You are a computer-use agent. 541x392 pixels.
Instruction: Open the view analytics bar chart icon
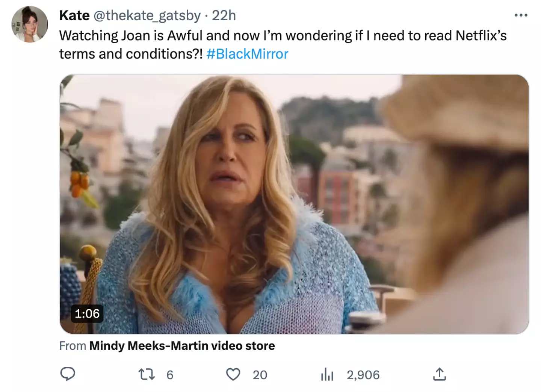327,374
